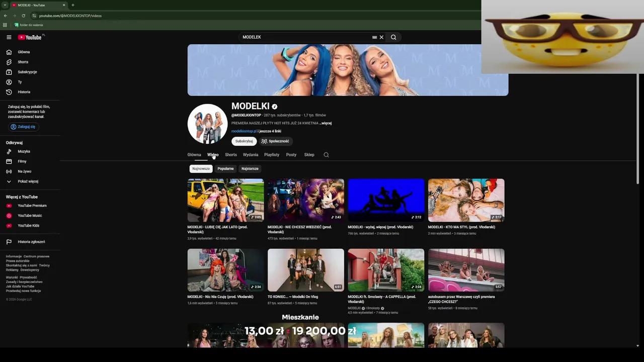Open 'autobusem przez Warszawę' video title

tap(461, 299)
